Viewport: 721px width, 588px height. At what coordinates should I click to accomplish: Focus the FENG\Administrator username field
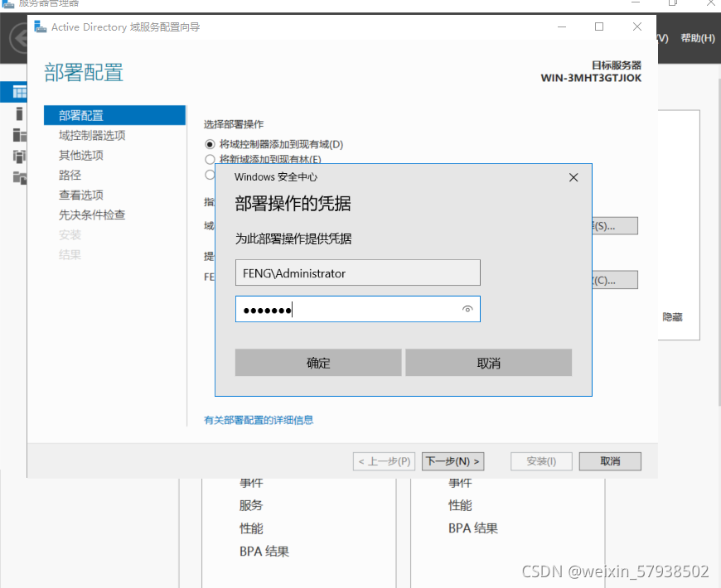358,272
